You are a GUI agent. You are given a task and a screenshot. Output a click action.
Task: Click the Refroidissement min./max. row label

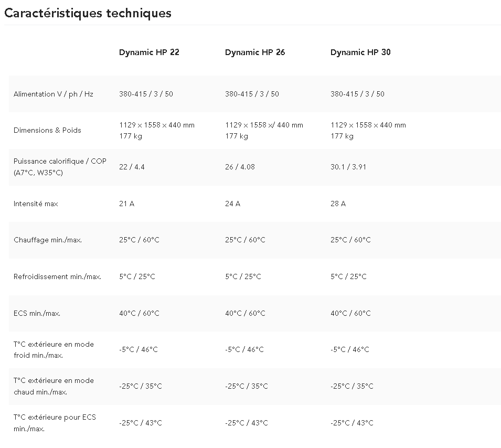coord(57,276)
